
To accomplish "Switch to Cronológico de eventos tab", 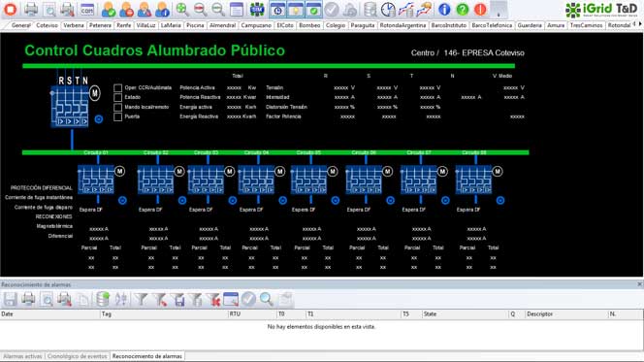I will [x=78, y=356].
